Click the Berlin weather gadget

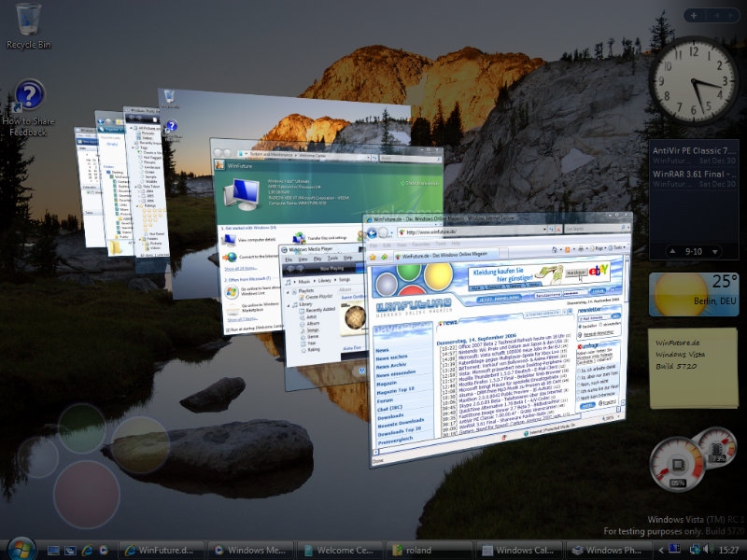(694, 294)
